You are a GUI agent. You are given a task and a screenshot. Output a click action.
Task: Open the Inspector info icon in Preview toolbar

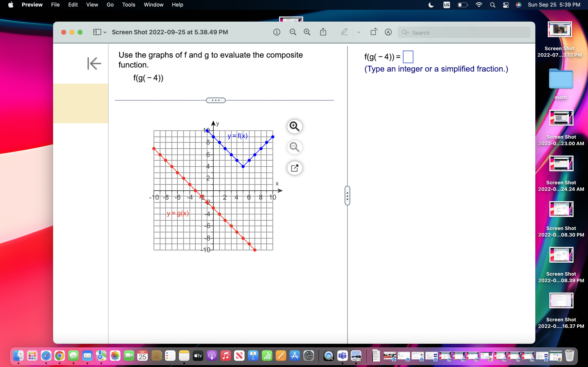click(277, 32)
